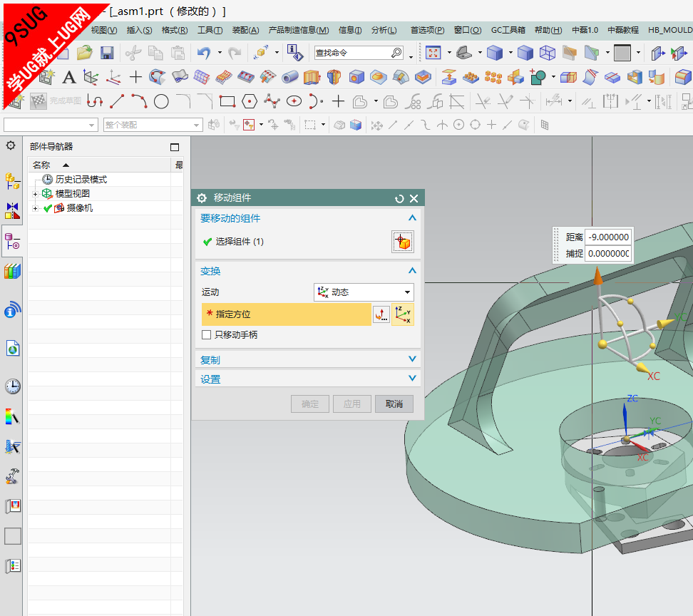Toggle the Arc Center snap option
This screenshot has width=693, height=616.
pyautogui.click(x=458, y=125)
